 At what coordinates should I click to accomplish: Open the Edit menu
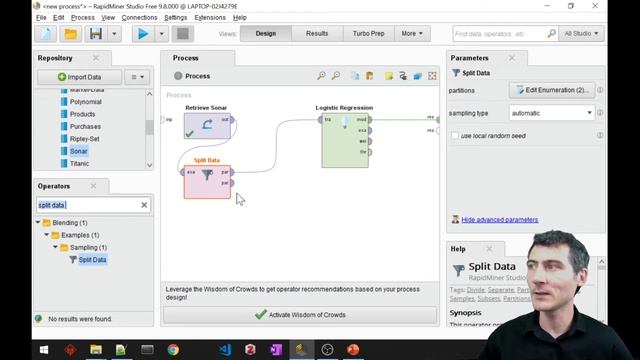(x=58, y=18)
